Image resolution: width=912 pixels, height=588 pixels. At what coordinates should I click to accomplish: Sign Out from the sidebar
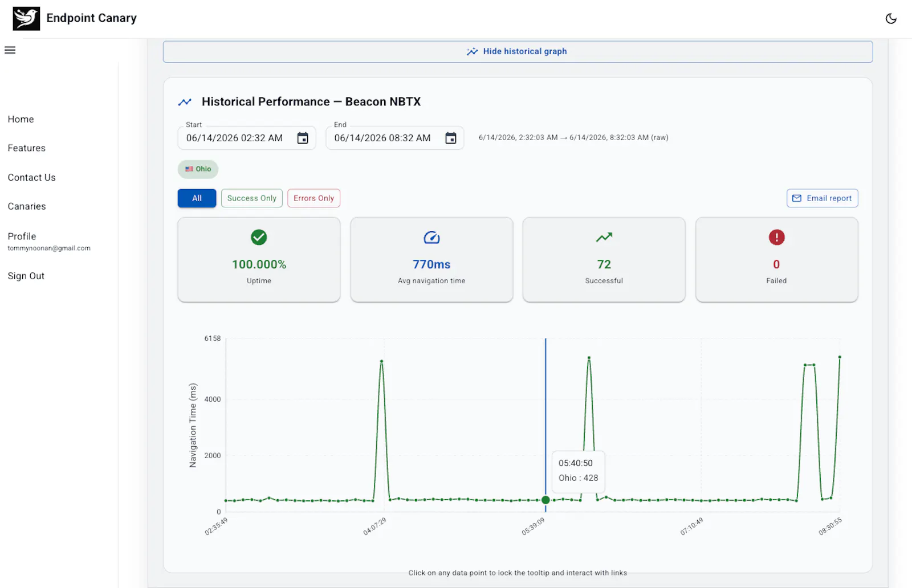tap(26, 276)
